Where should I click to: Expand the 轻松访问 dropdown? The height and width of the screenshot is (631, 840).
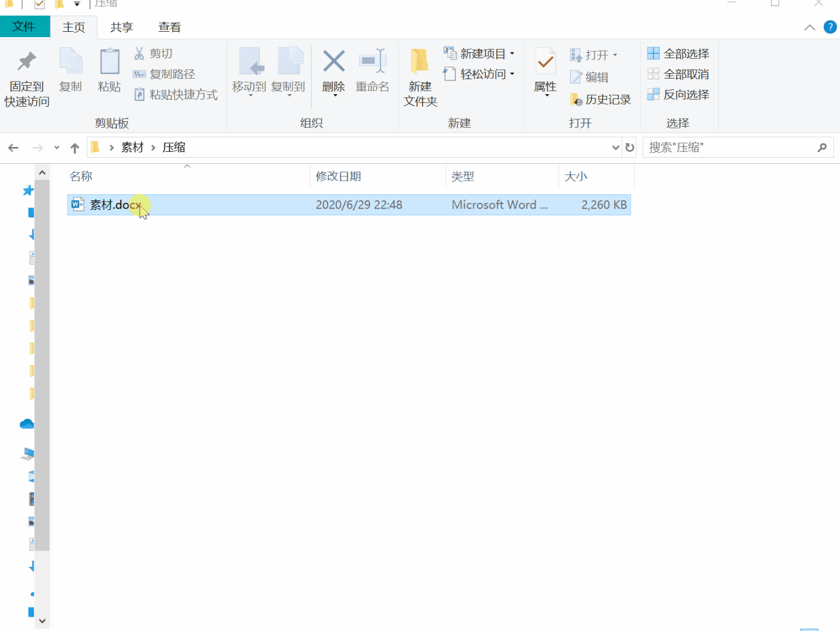point(512,74)
